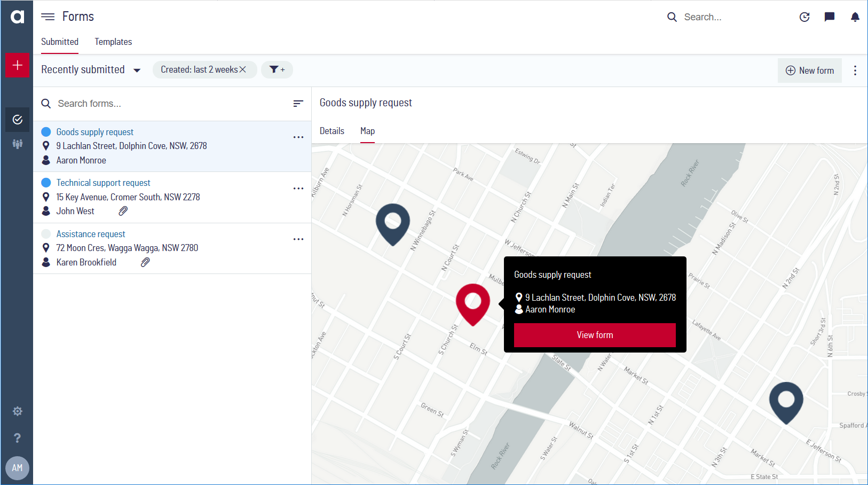Image resolution: width=868 pixels, height=485 pixels.
Task: Open the Technical support request list item
Action: tap(172, 198)
